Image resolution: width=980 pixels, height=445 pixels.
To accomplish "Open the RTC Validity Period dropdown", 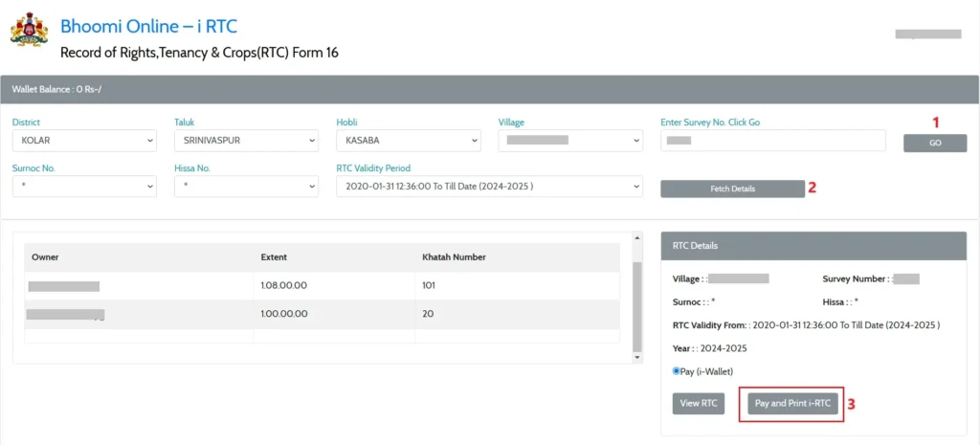I will pos(489,187).
